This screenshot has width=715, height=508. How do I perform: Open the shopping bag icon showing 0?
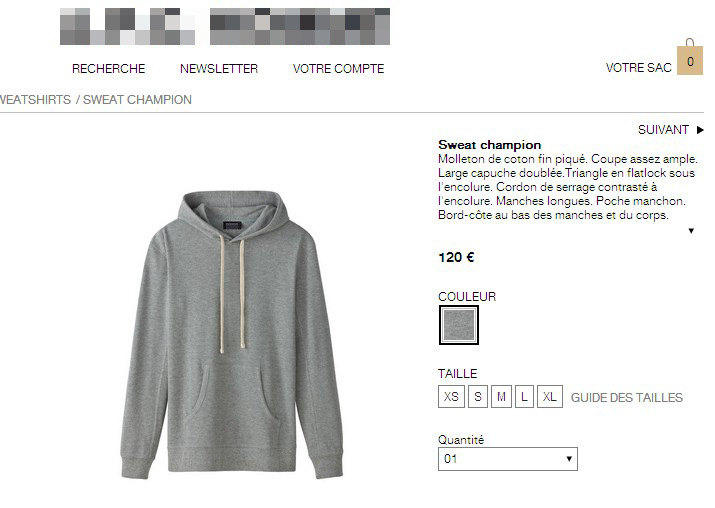point(689,57)
